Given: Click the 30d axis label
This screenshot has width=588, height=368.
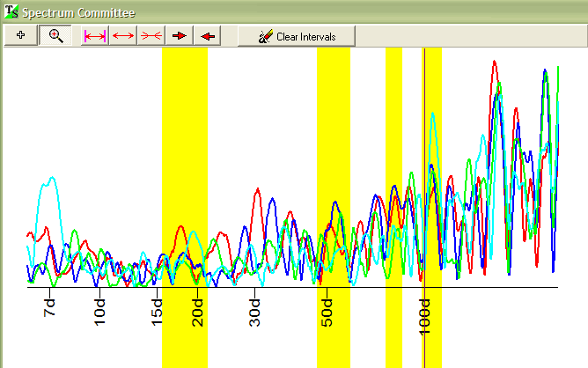Looking at the screenshot, I should tap(254, 313).
